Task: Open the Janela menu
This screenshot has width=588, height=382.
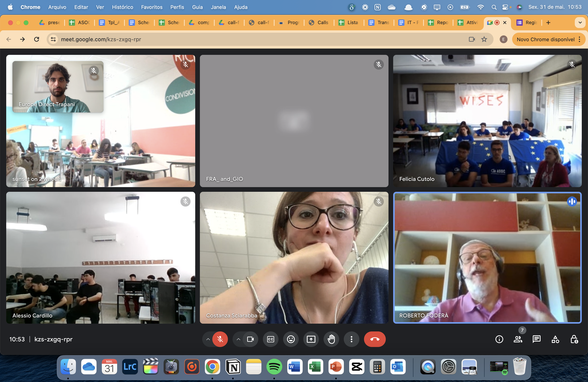Action: pyautogui.click(x=218, y=7)
